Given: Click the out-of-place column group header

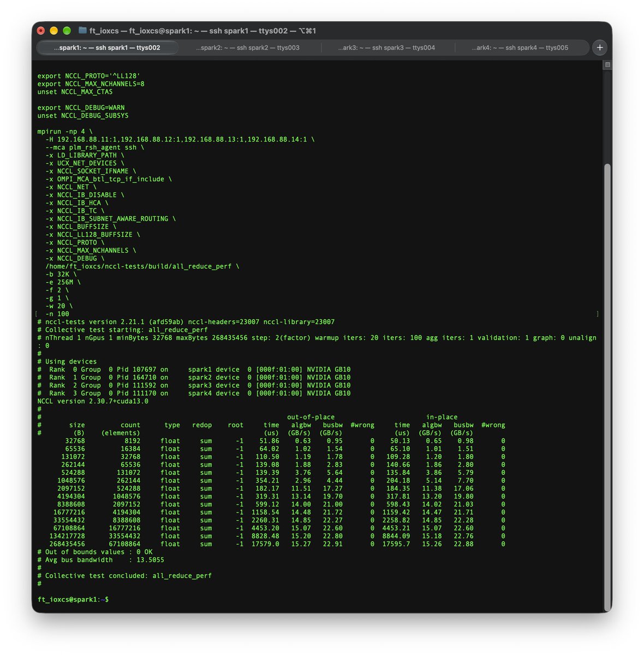Looking at the screenshot, I should (311, 417).
